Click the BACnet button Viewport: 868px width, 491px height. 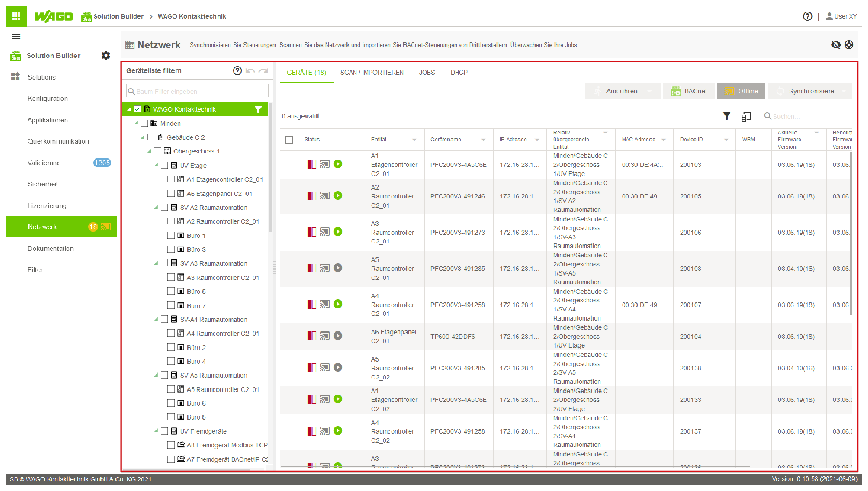click(689, 91)
